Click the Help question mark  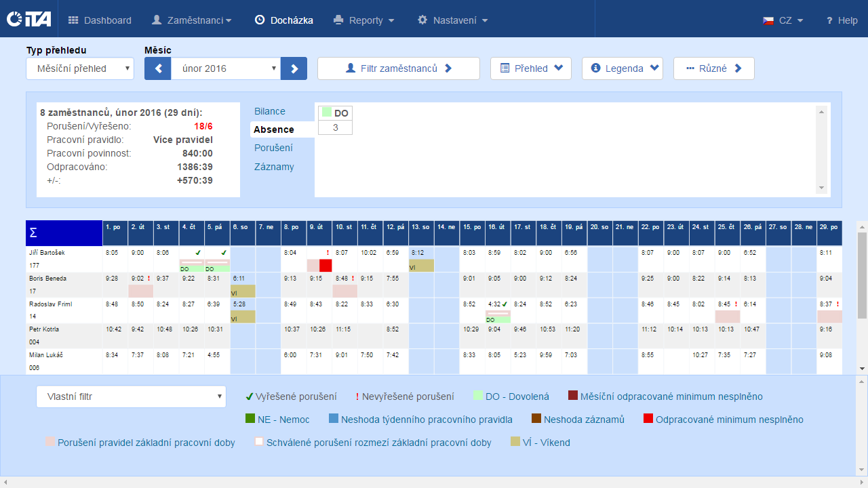829,20
